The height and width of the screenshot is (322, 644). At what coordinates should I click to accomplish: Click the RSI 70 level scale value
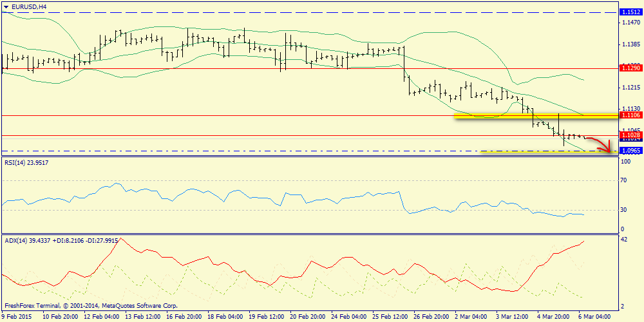point(624,180)
